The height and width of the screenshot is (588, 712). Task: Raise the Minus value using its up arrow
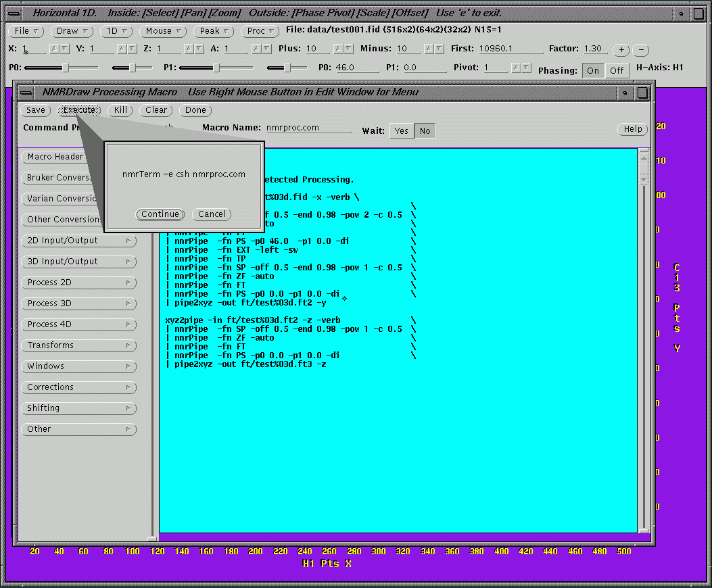(428, 49)
